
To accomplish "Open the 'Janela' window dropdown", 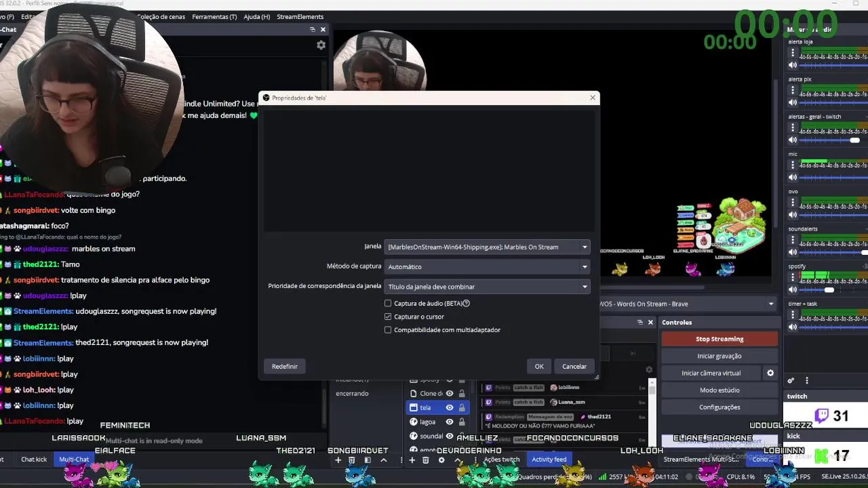I will [x=487, y=247].
